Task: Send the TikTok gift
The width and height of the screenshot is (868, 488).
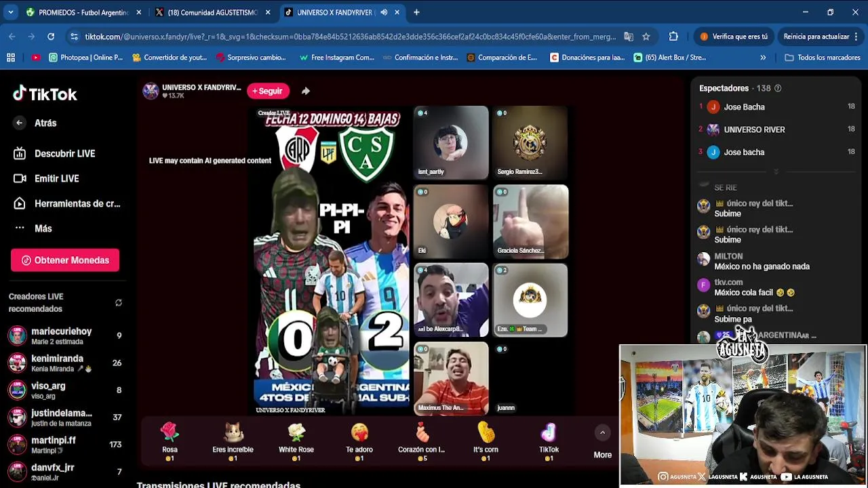Action: pos(549,441)
